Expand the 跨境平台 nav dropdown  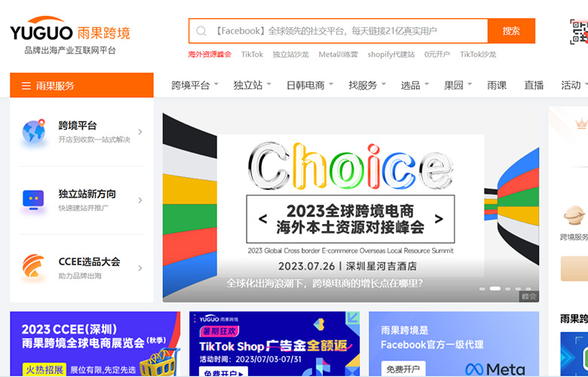tap(194, 85)
